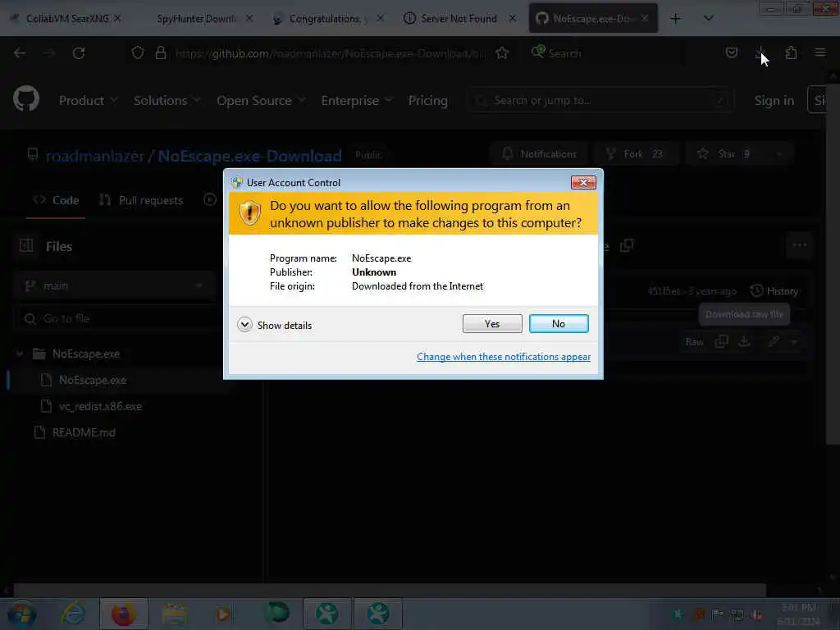
Task: Reload the GitHub page
Action: (x=79, y=53)
